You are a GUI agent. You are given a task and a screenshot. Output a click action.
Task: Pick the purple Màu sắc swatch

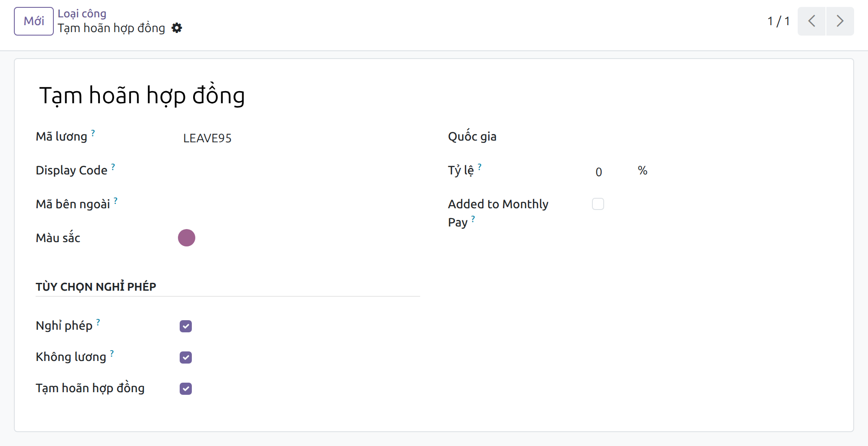click(x=187, y=238)
